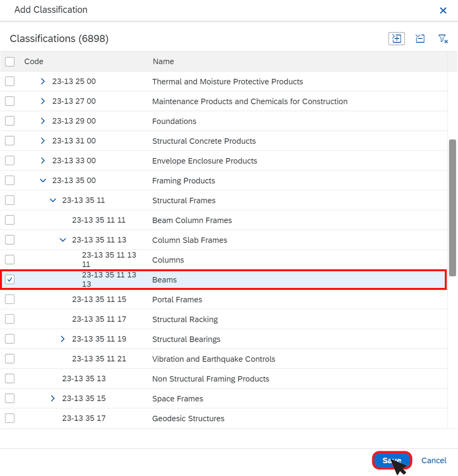Click the Columns name cell

(x=168, y=260)
